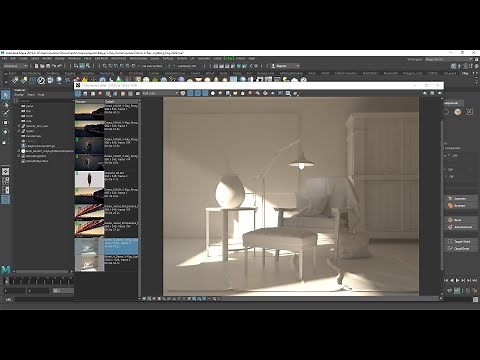Click the star icon at frame buffer toolbar right
Image resolution: width=480 pixels, height=360 pixels.
(424, 93)
